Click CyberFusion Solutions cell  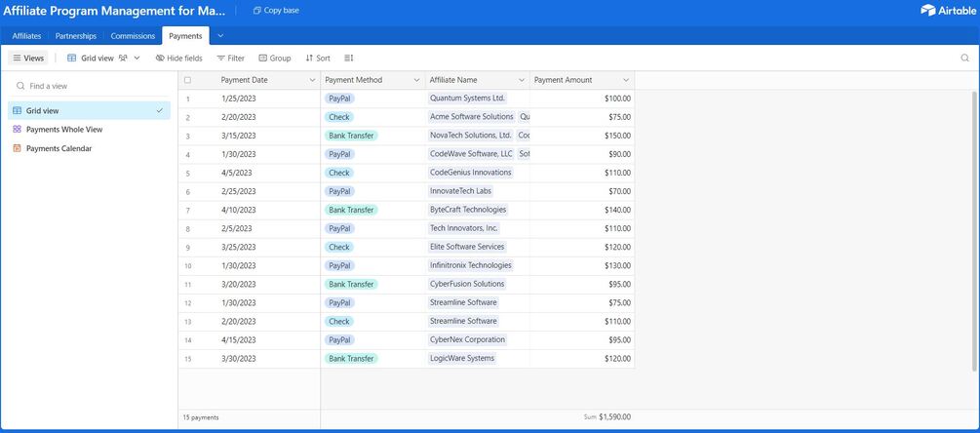point(467,285)
